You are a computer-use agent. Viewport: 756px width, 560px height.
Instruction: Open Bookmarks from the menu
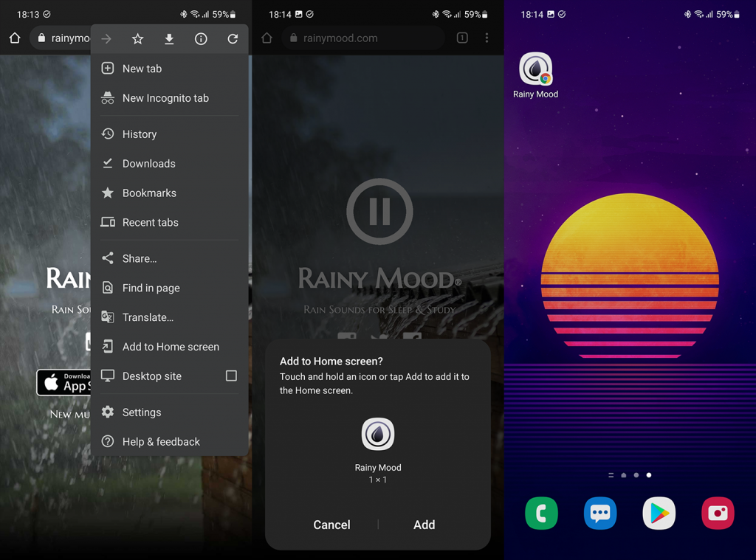169,193
